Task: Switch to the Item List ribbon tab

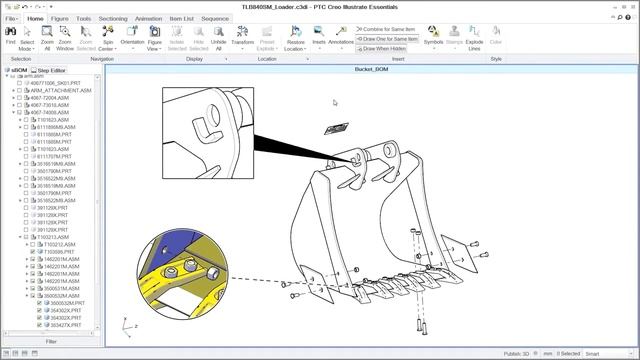Action: pos(182,19)
